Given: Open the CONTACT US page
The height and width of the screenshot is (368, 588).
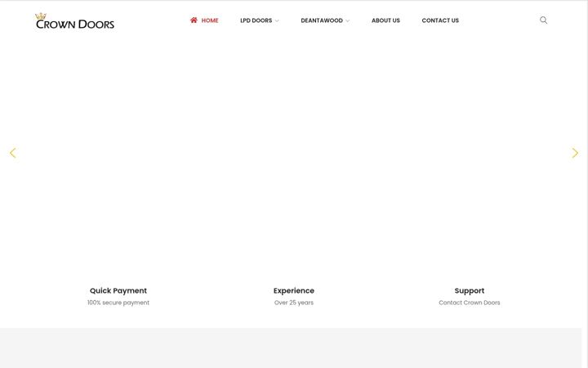Looking at the screenshot, I should tap(440, 20).
